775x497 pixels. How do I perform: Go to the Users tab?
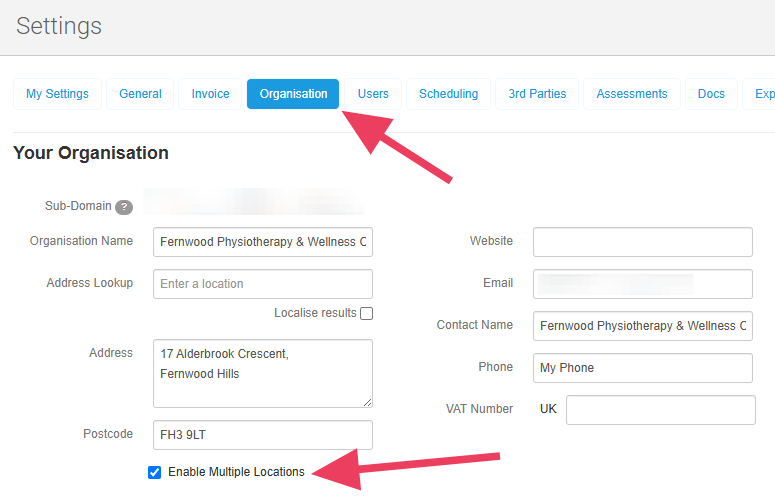pos(373,94)
